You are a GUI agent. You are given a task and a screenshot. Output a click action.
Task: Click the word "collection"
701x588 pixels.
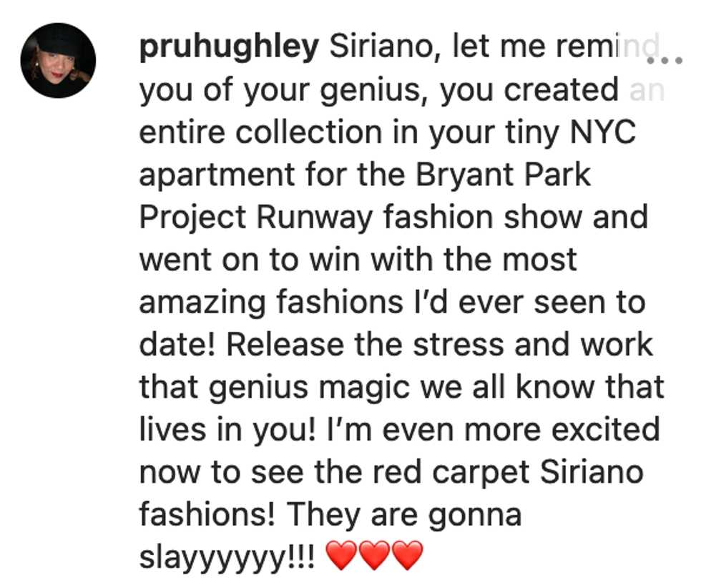pyautogui.click(x=309, y=132)
